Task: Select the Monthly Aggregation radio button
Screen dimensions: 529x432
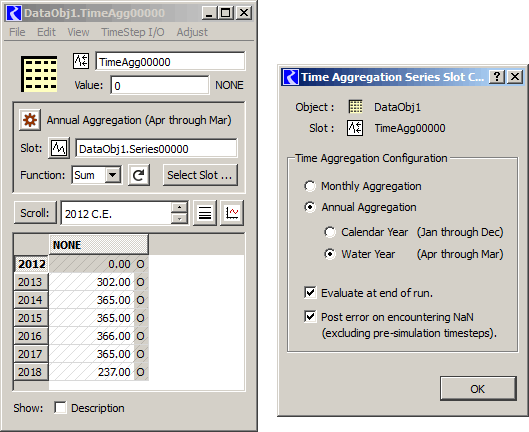Action: pyautogui.click(x=310, y=186)
